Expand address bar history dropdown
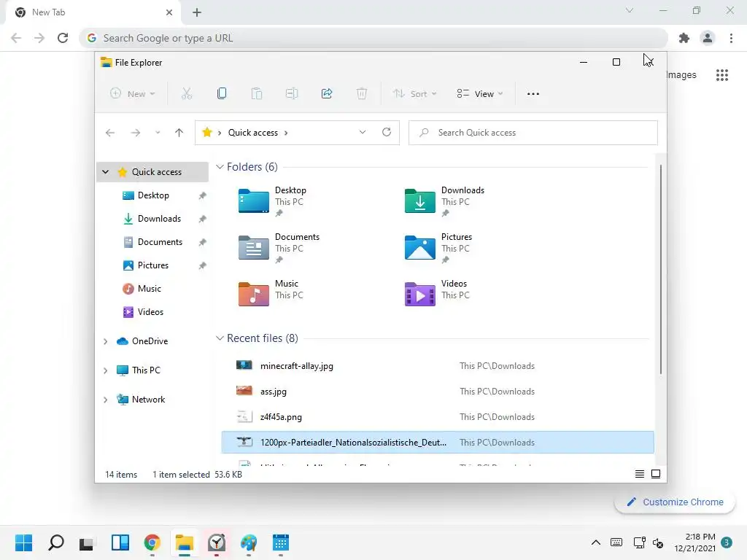 point(363,133)
